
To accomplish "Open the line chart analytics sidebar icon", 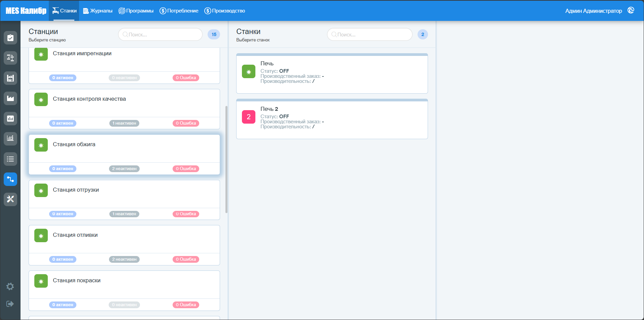I will [10, 139].
